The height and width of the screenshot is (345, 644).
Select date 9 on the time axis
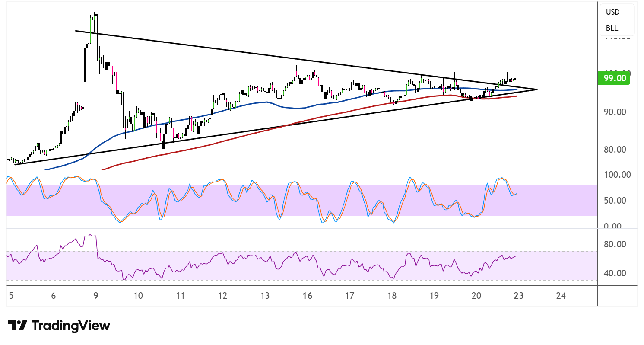(96, 296)
